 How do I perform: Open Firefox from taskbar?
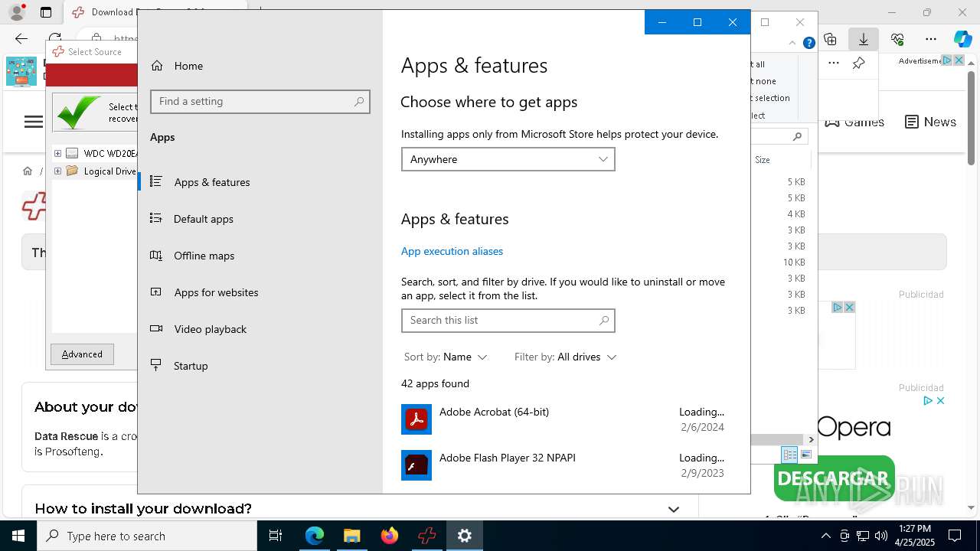click(390, 536)
